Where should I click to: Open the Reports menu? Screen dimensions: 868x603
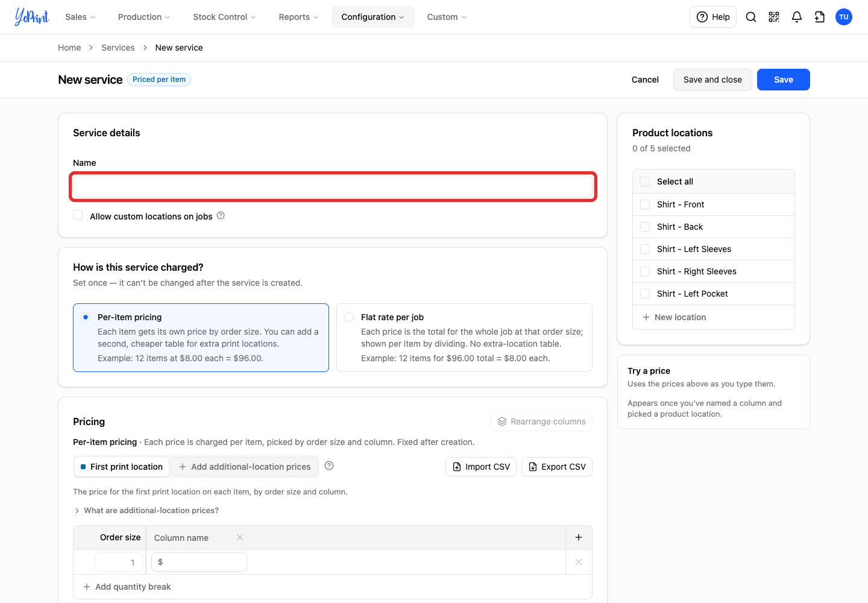298,17
